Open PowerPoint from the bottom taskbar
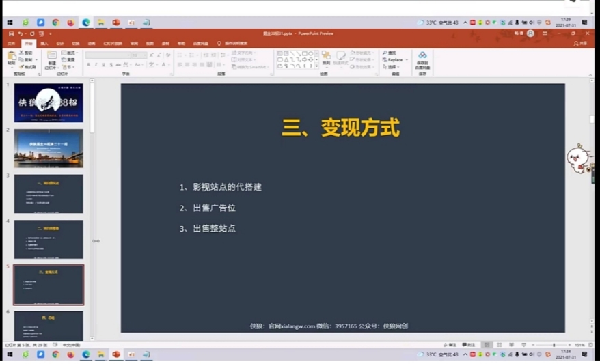Screen dimensions: 600x364 point(115,354)
